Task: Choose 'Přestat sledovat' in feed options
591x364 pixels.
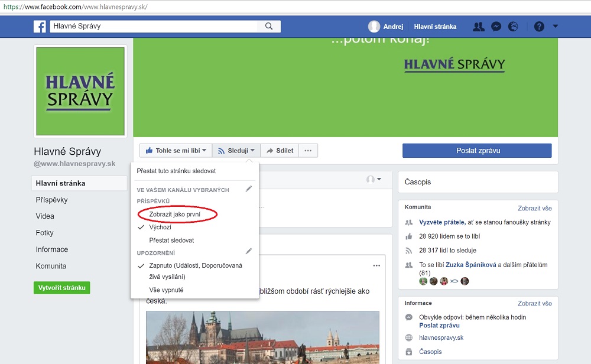Action: pyautogui.click(x=171, y=240)
